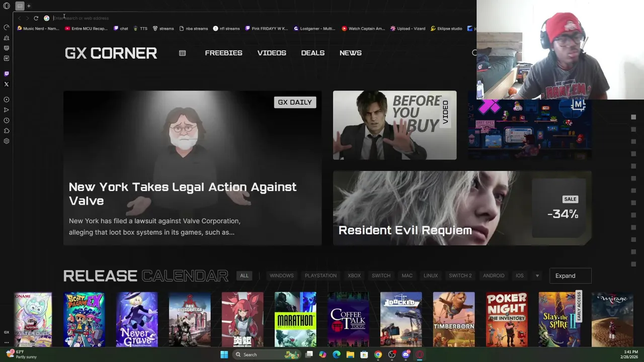The width and height of the screenshot is (644, 362).
Task: Open GX Control speedometer in sidebar
Action: point(7,27)
